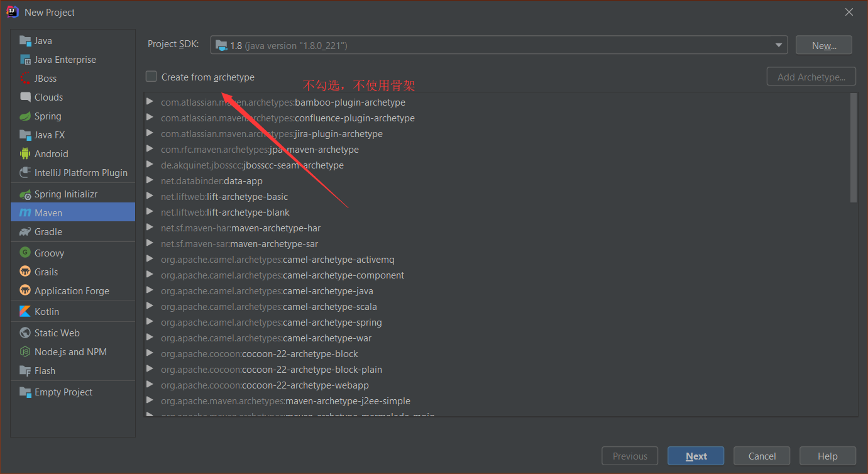This screenshot has height=474, width=868.
Task: Click the Groovy green G icon
Action: pos(25,253)
